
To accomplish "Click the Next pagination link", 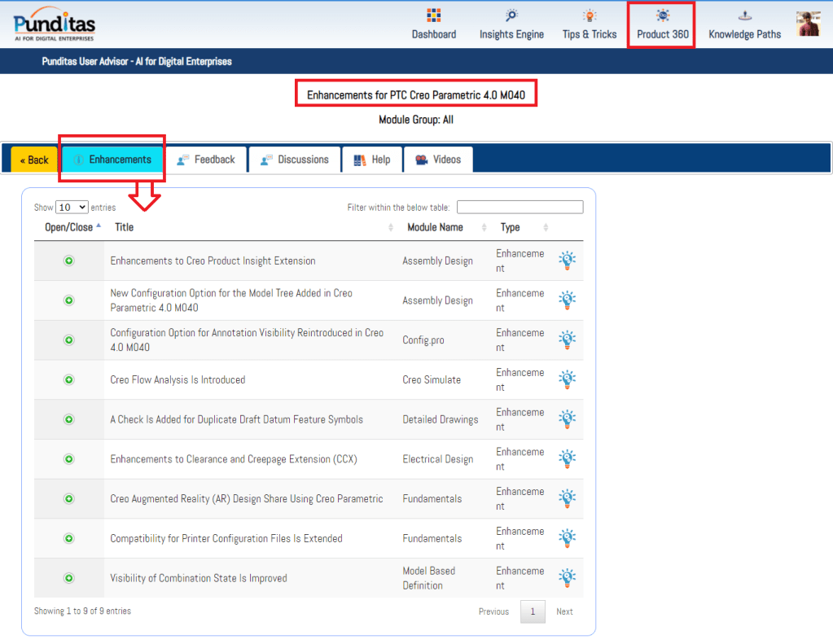I will tap(564, 611).
